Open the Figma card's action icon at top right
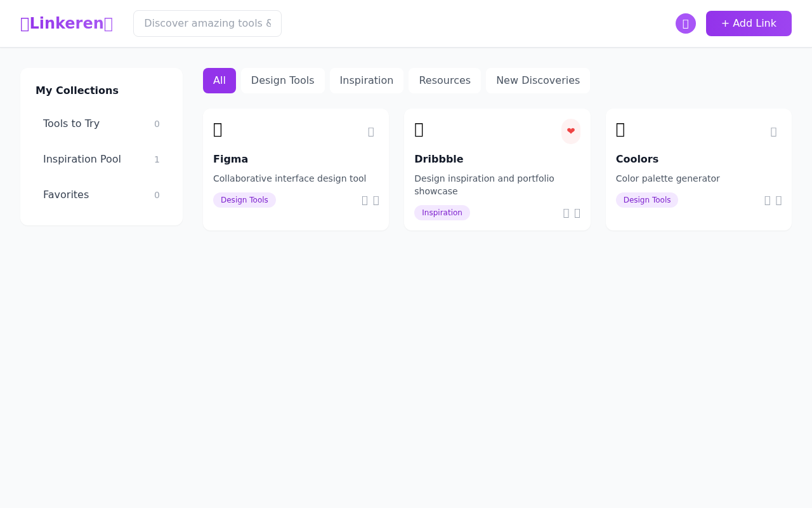This screenshot has width=812, height=508. coord(370,131)
